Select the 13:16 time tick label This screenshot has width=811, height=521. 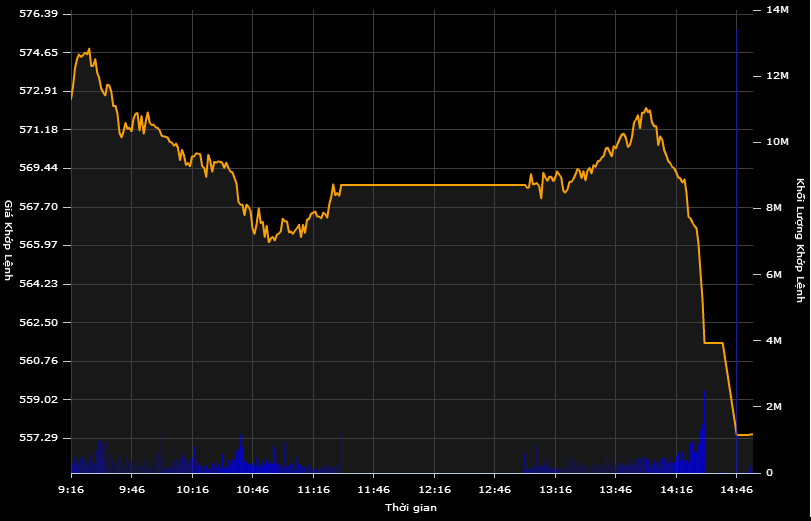(556, 490)
